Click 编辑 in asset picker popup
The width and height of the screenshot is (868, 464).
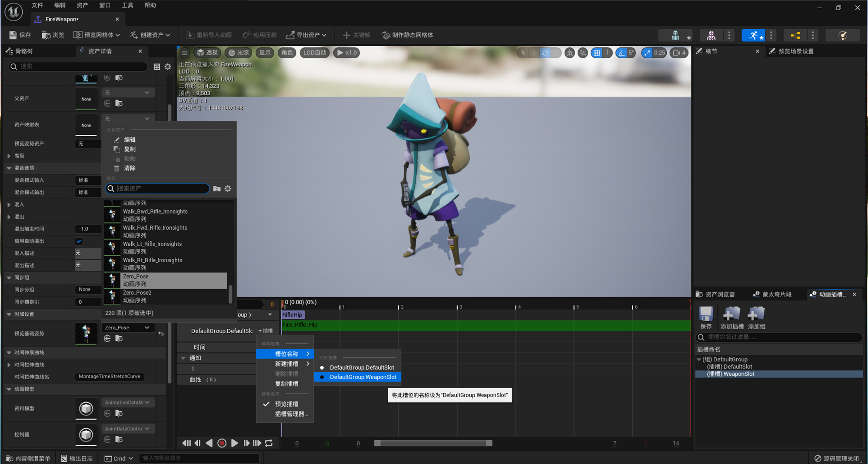pos(130,140)
